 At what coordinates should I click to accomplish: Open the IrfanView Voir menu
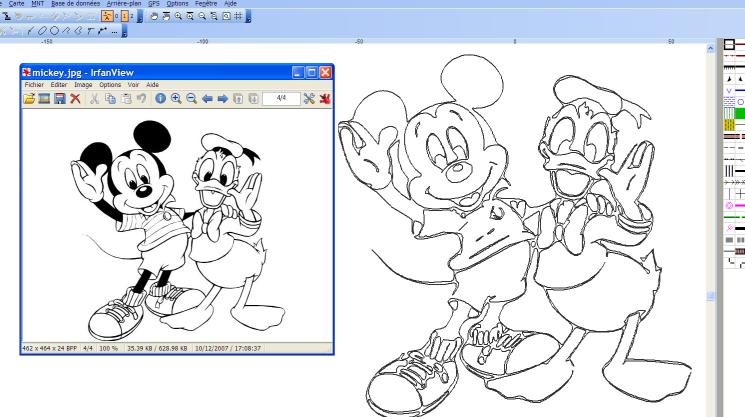(x=134, y=85)
